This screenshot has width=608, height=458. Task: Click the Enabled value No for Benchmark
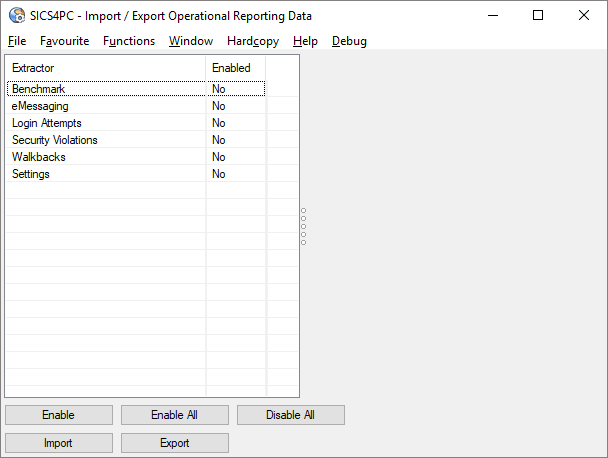219,89
